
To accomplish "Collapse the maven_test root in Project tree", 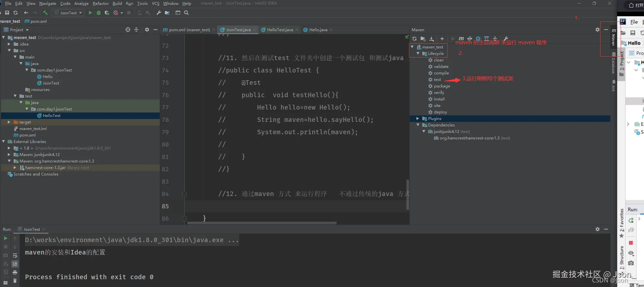I will coord(4,37).
